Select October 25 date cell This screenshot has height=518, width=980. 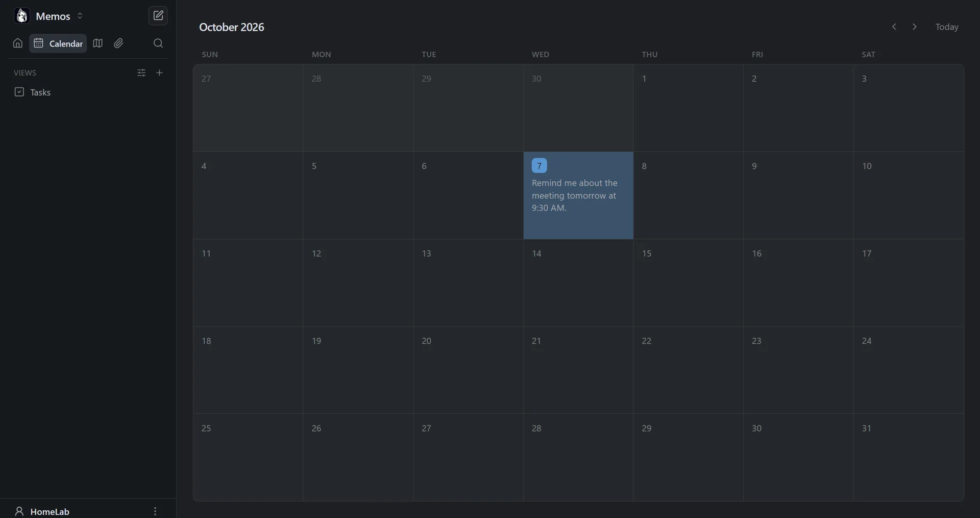click(248, 457)
